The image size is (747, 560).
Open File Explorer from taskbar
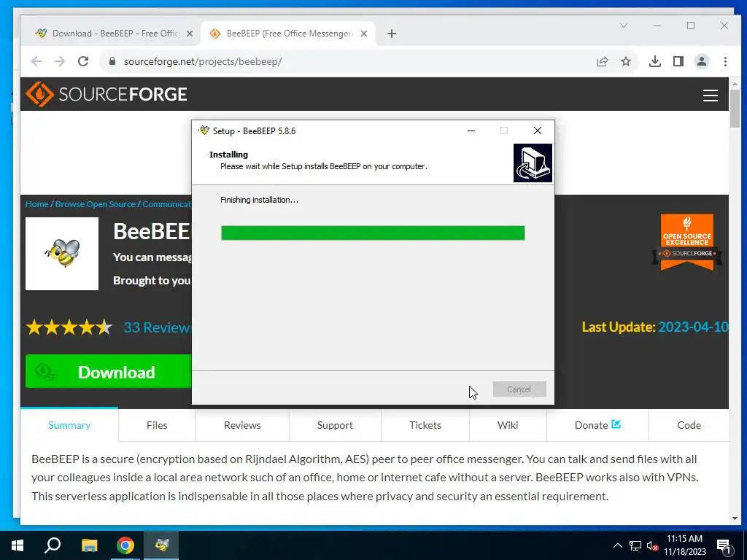89,545
